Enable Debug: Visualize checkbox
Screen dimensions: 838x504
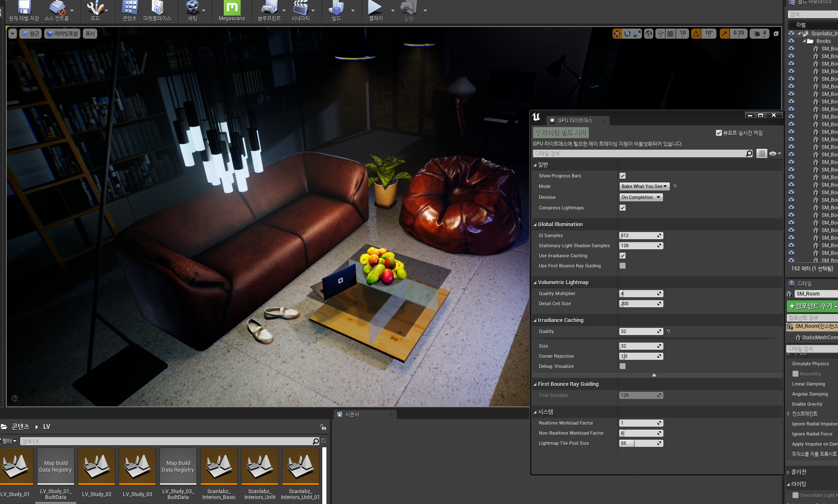[x=623, y=366]
